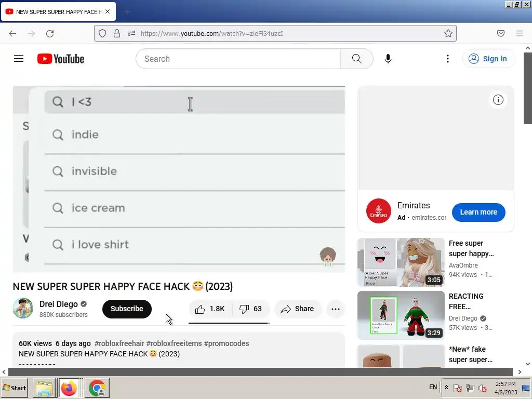Screen dimensions: 532x399
Task: Click the Sign in button
Action: coord(488,59)
